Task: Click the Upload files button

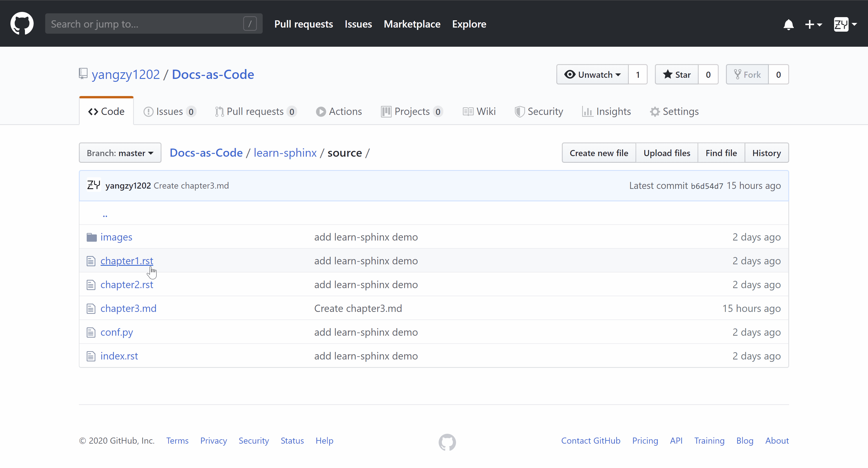Action: (x=667, y=153)
